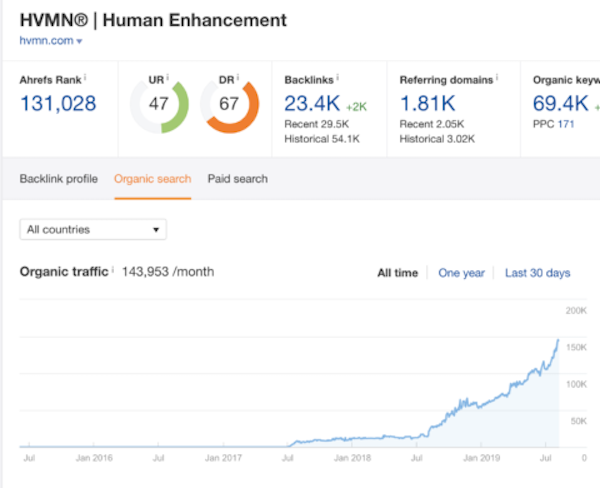Click the 100K y-axis label
Screen dimensions: 600x488
pyautogui.click(x=576, y=384)
